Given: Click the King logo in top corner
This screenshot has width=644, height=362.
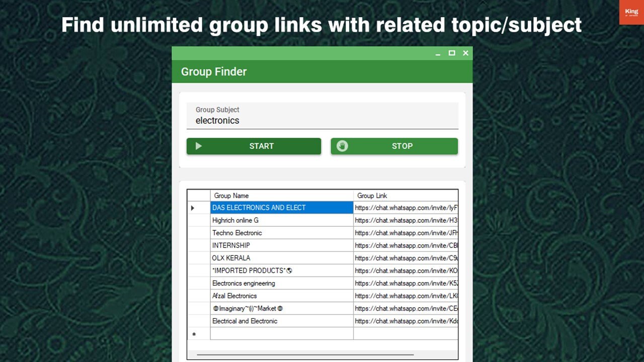Looking at the screenshot, I should tap(631, 12).
